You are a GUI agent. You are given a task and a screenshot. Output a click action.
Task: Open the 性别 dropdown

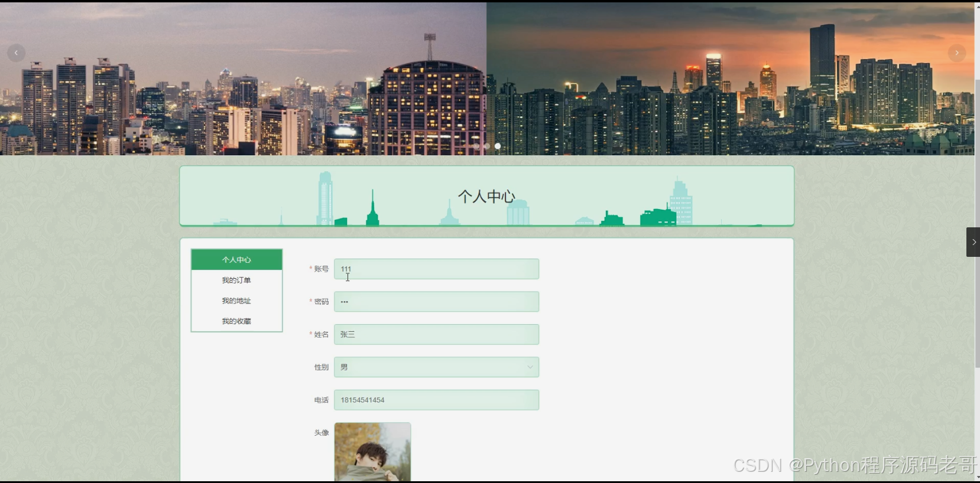[436, 367]
